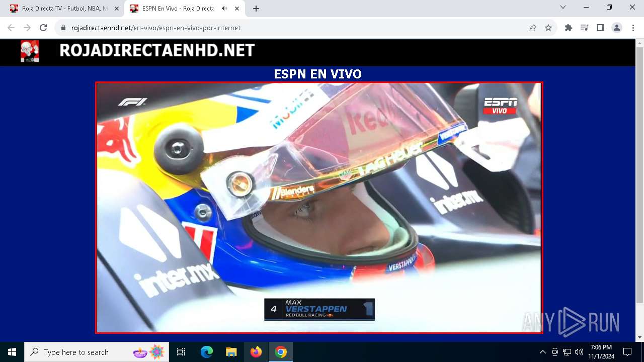Open the Windows Start menu

pyautogui.click(x=12, y=352)
